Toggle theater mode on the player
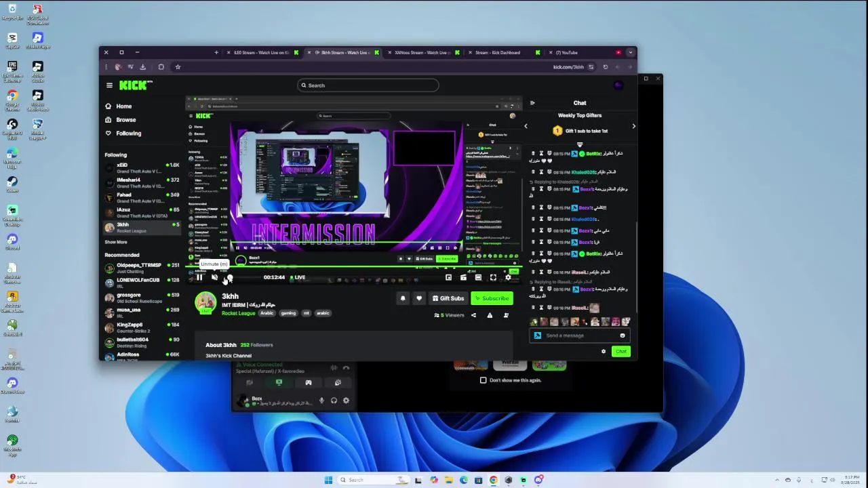This screenshot has width=868, height=488. coord(478,277)
